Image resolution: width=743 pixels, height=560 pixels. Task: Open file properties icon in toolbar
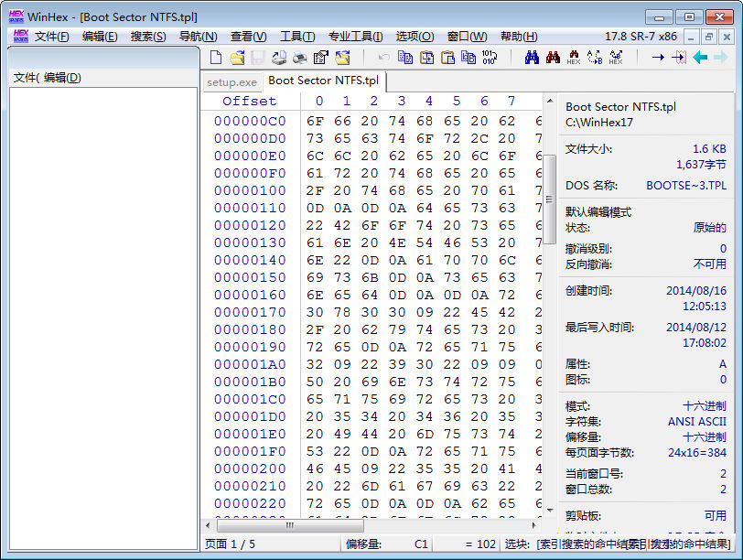pyautogui.click(x=321, y=58)
